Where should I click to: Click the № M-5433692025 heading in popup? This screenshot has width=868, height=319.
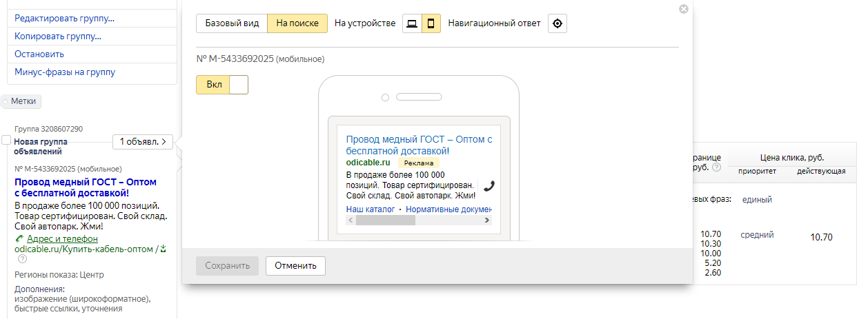click(x=260, y=59)
